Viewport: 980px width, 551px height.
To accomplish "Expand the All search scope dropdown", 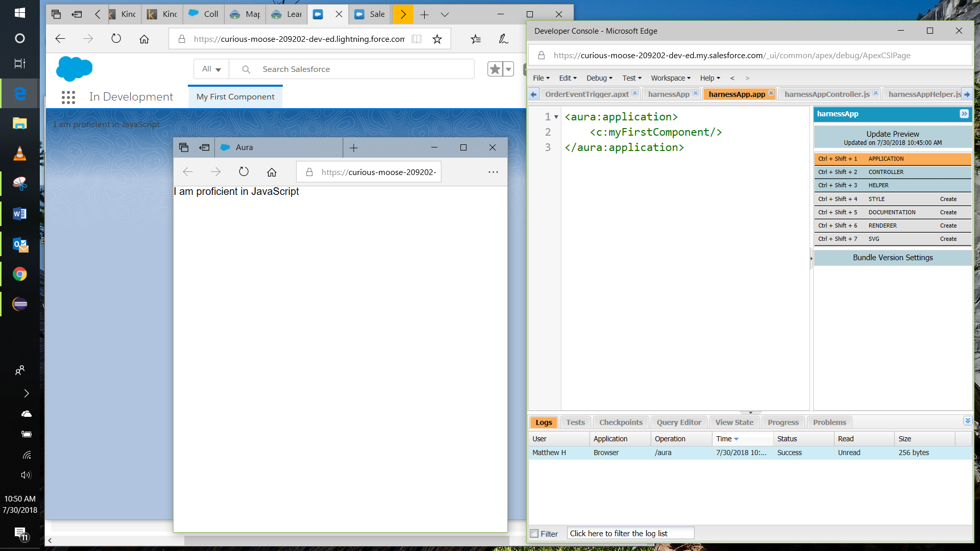I will click(x=211, y=69).
